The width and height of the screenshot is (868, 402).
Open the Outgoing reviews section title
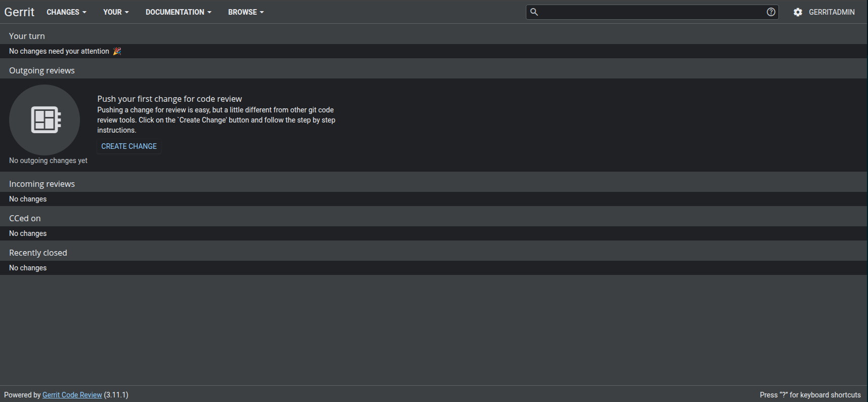[42, 70]
